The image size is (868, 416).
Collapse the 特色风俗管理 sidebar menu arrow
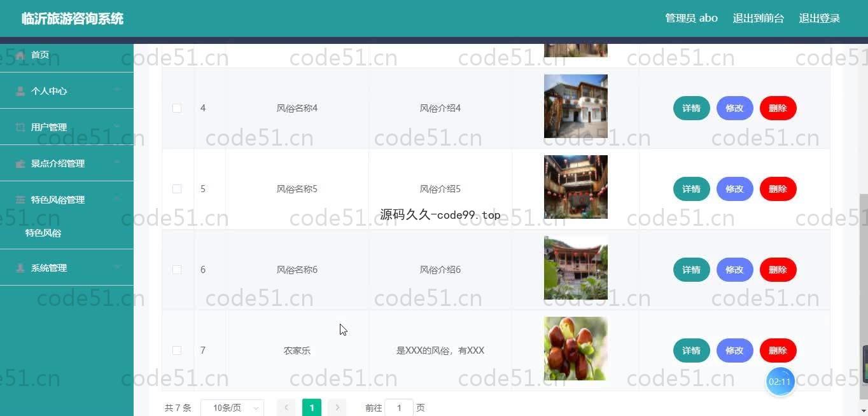(x=117, y=199)
